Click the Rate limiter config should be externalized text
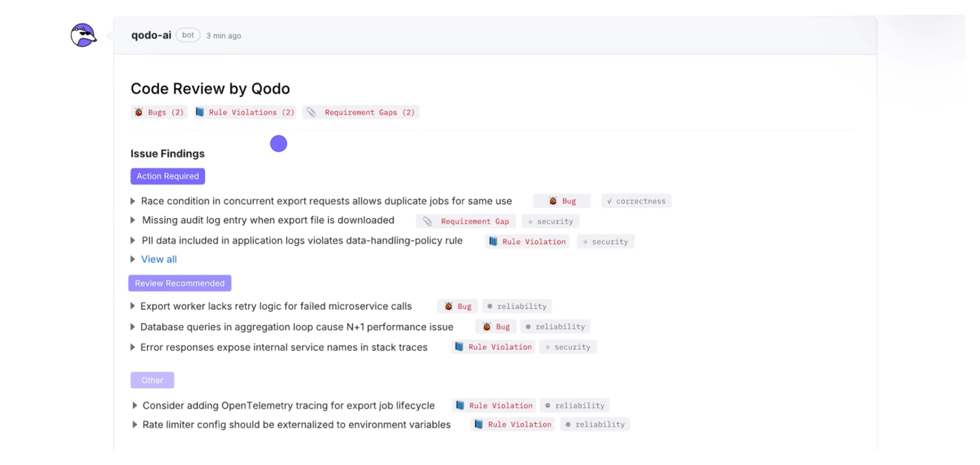Image resolution: width=980 pixels, height=465 pixels. pos(296,424)
